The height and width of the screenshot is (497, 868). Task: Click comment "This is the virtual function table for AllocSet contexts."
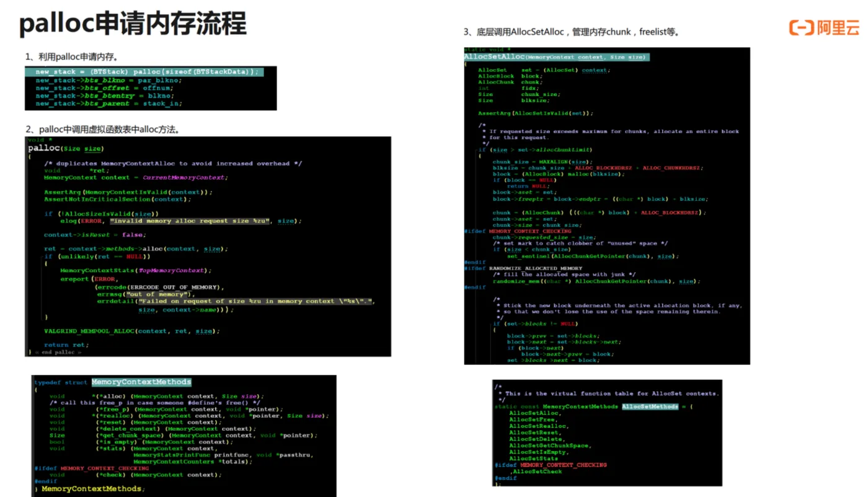tap(612, 394)
